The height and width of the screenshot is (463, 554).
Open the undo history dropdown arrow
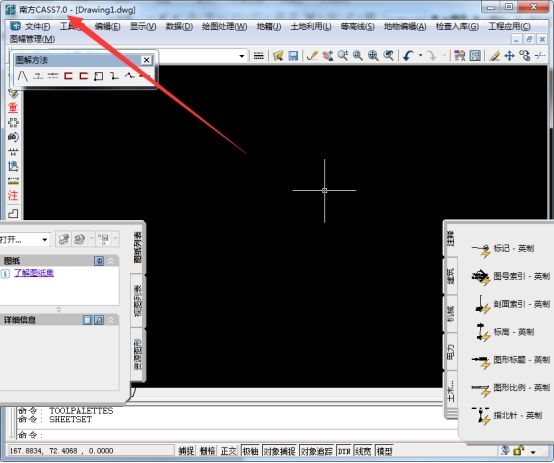[x=420, y=55]
